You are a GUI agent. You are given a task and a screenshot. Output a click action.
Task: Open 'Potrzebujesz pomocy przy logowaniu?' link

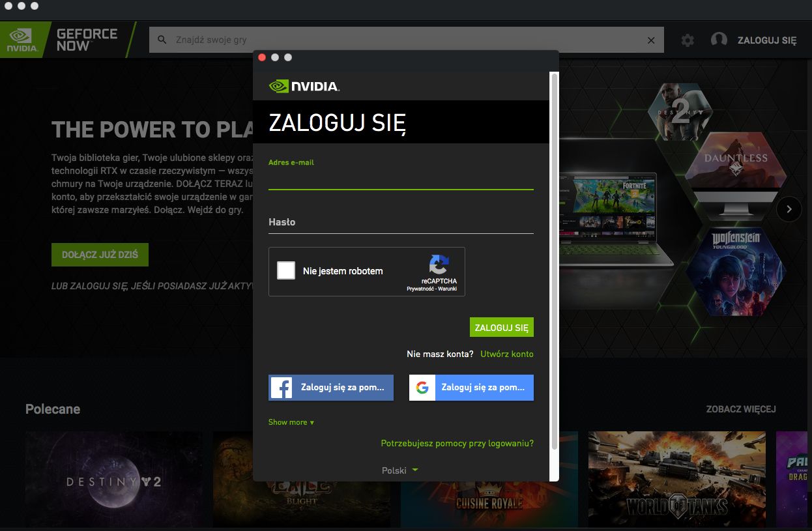pos(457,443)
